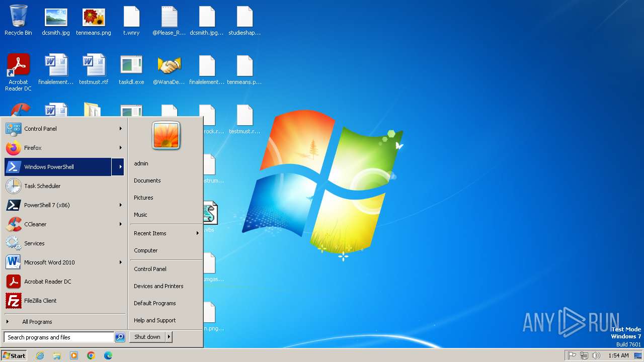644x362 pixels.
Task: Click the user account picture thumbnail
Action: pyautogui.click(x=166, y=135)
